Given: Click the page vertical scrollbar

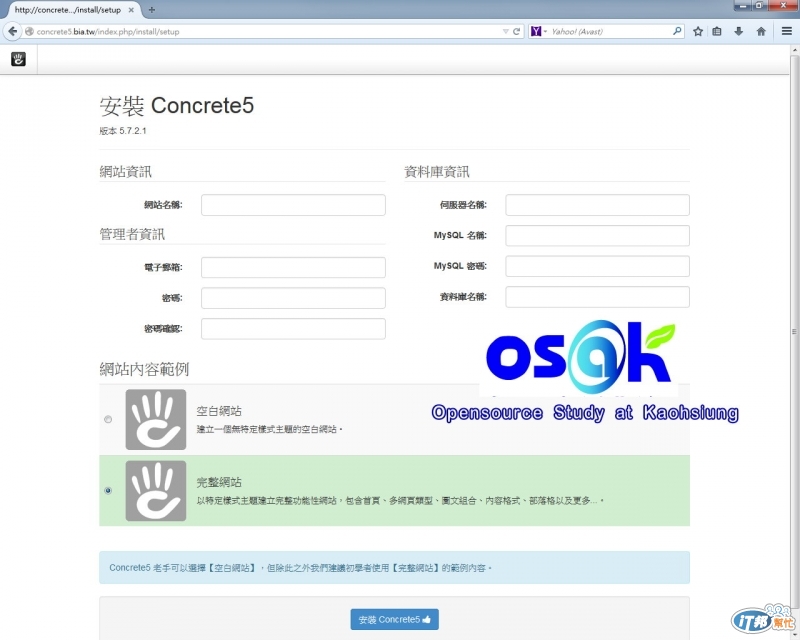Looking at the screenshot, I should click(x=794, y=332).
